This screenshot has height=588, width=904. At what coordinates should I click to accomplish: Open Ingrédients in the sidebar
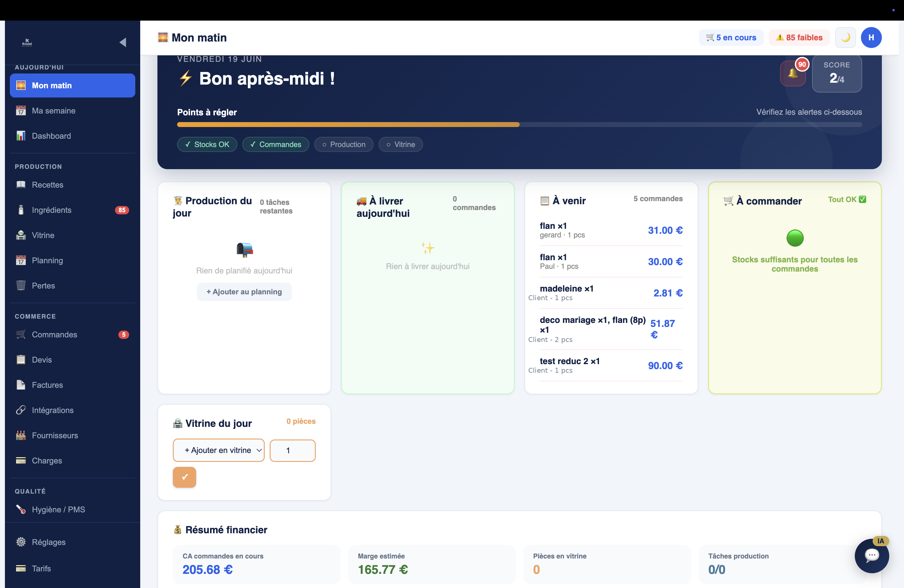tap(73, 210)
